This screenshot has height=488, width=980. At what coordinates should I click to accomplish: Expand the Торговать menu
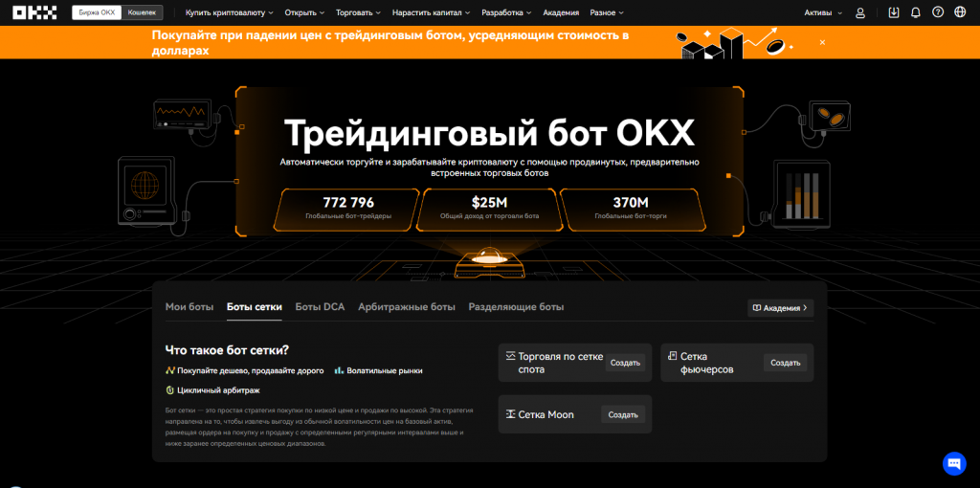pos(358,12)
